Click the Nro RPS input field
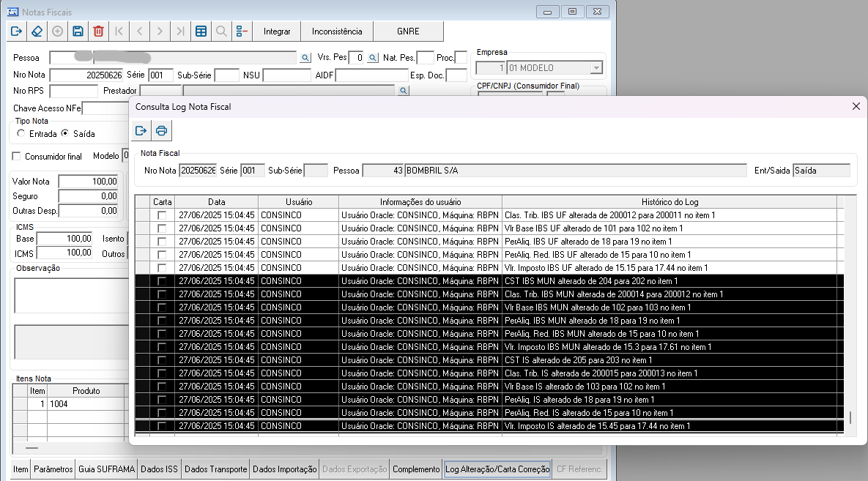Screen dimensions: 868x481 (x=74, y=92)
